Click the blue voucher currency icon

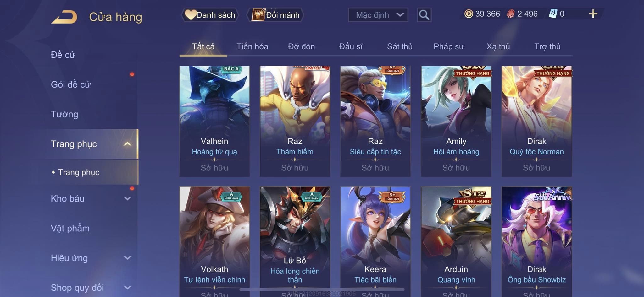pos(553,14)
